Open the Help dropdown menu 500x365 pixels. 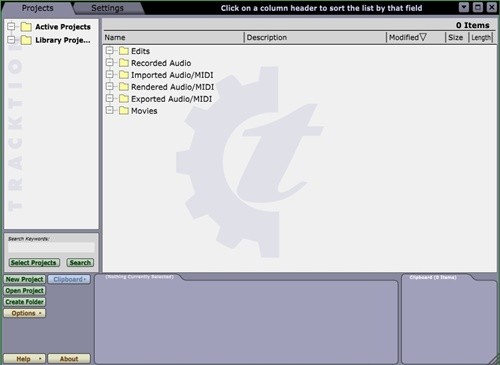click(25, 359)
